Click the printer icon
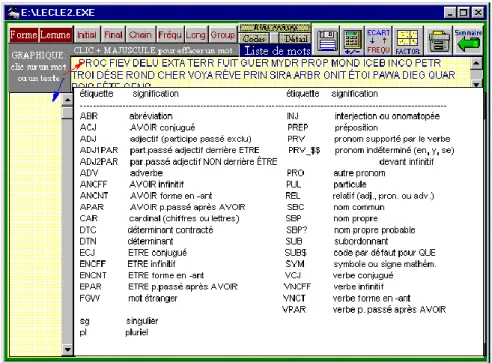Image resolution: width=492 pixels, height=363 pixels. pos(438,41)
